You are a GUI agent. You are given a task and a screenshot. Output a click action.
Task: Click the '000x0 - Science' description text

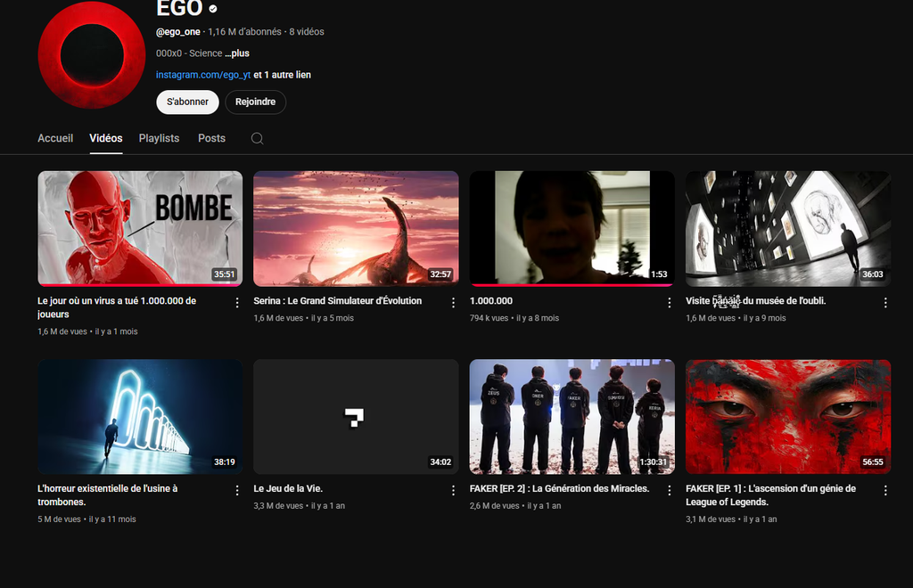189,53
